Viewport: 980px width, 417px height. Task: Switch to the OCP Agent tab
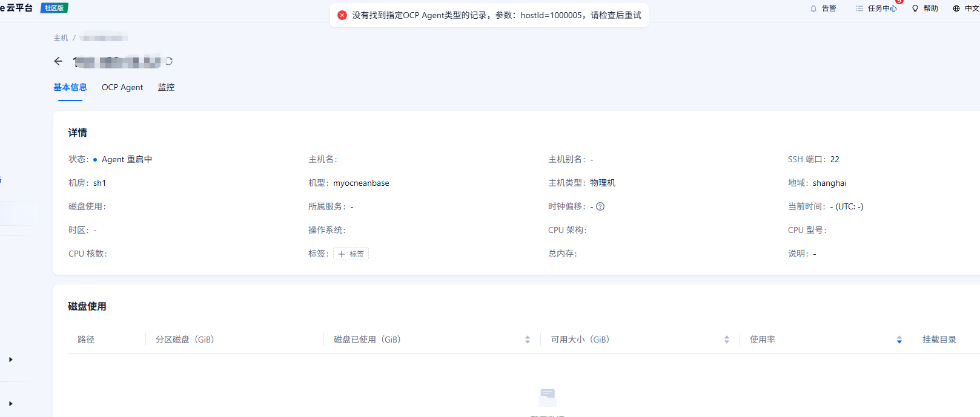coord(122,87)
